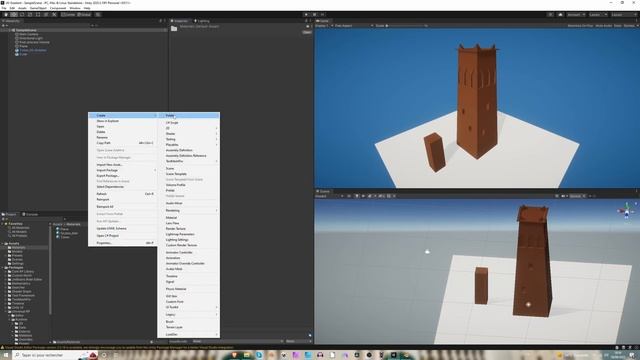
Task: Select Main Camera in Hierarchy
Action: click(x=29, y=34)
